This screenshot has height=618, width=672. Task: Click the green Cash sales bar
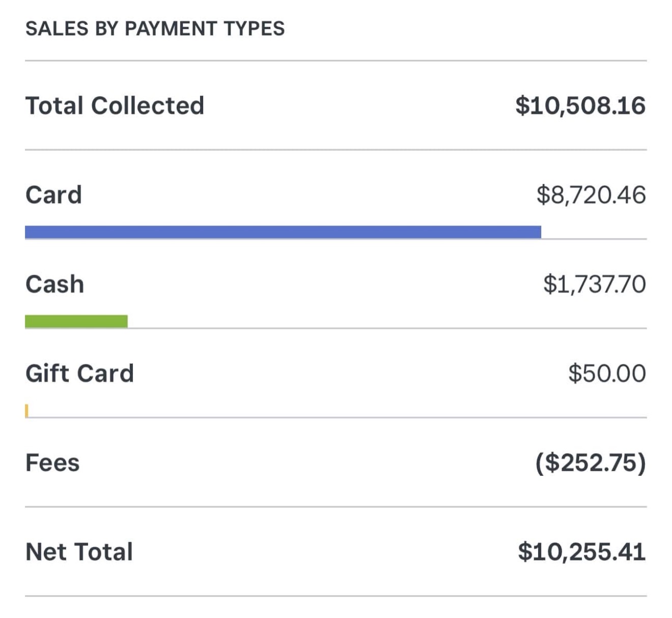point(76,321)
